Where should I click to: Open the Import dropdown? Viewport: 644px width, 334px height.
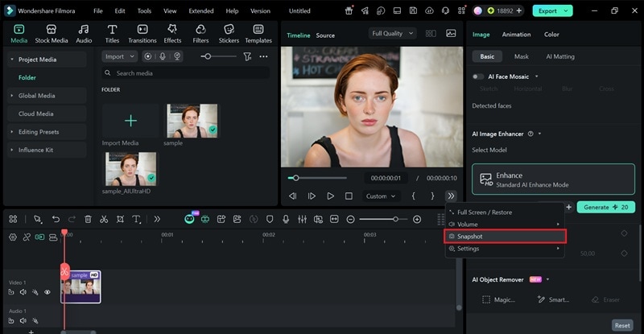tap(119, 56)
